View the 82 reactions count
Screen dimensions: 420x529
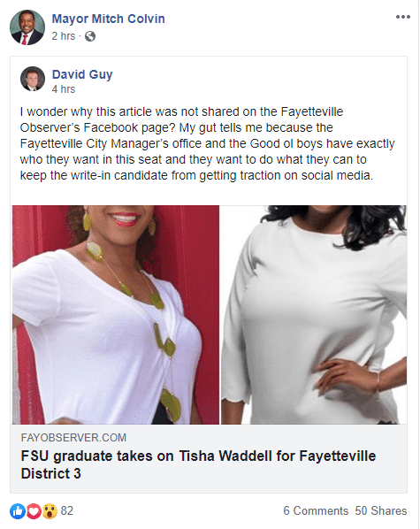coord(67,510)
